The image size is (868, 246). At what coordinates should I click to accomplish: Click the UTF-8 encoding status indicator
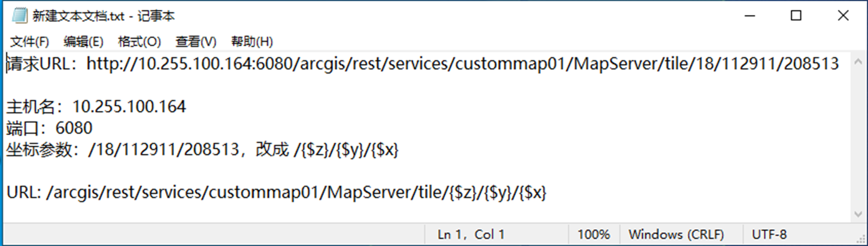[770, 235]
